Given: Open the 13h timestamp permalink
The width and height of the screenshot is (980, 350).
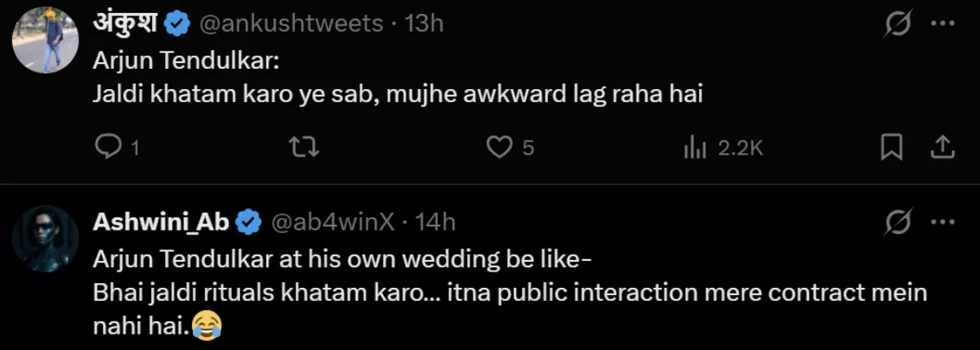Looking at the screenshot, I should pyautogui.click(x=424, y=25).
